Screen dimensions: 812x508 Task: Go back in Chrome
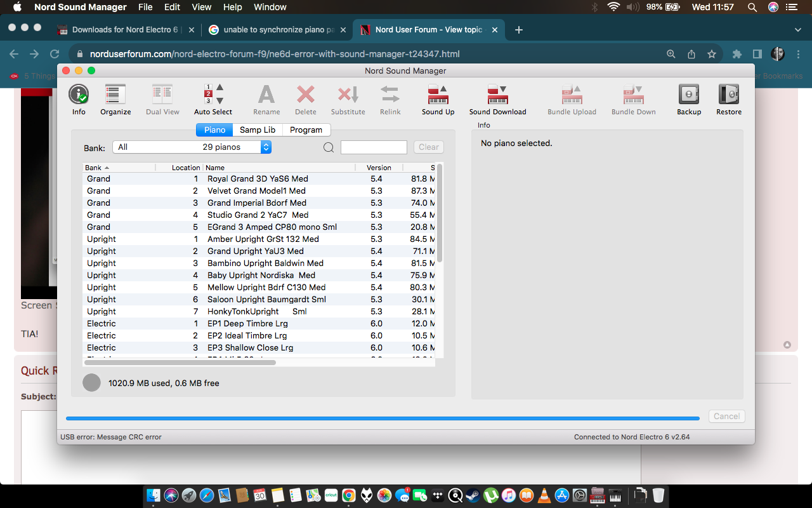(14, 54)
